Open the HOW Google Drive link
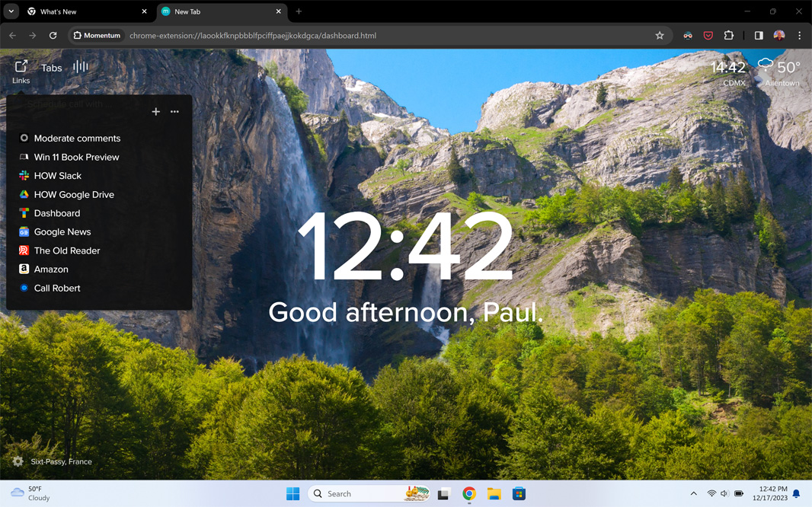 tap(74, 195)
